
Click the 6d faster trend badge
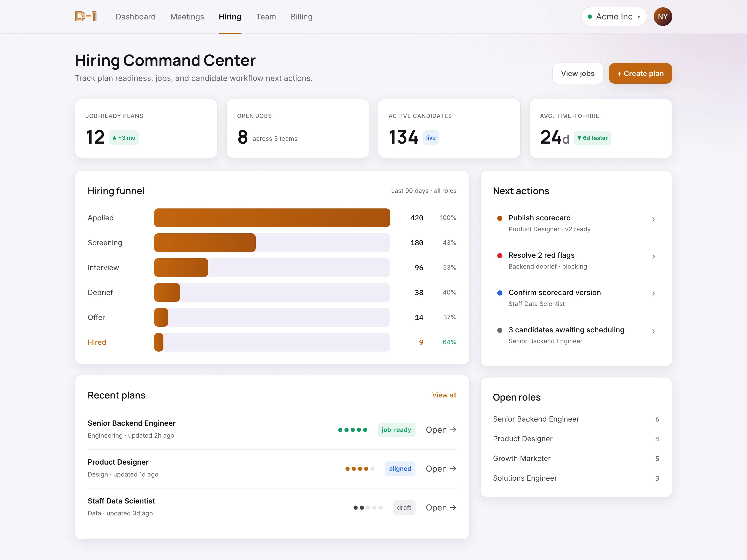(592, 138)
